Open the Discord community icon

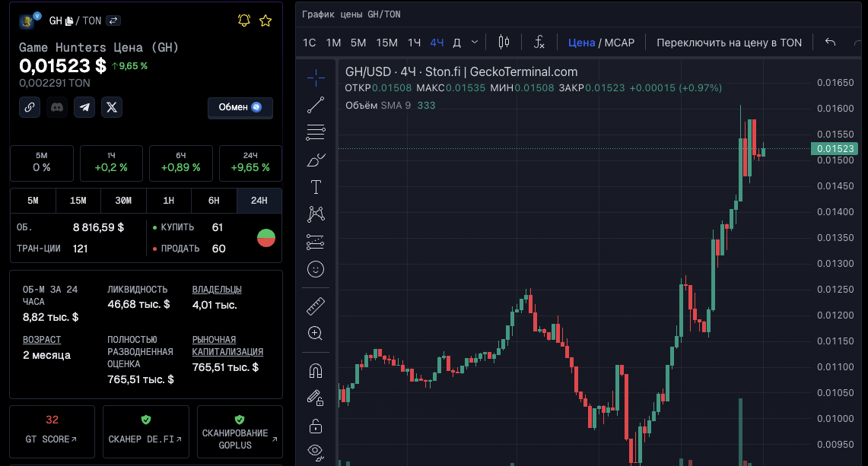57,107
